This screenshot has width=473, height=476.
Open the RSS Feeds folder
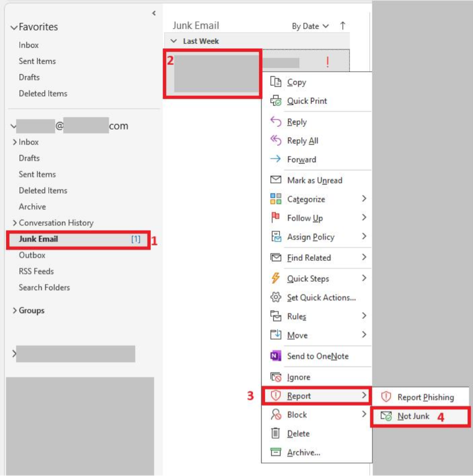(x=37, y=271)
